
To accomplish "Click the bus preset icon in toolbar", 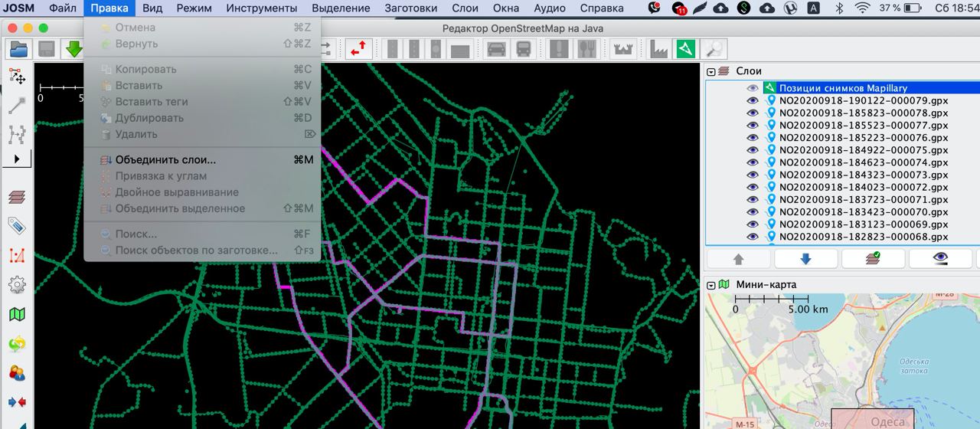I will tap(524, 49).
